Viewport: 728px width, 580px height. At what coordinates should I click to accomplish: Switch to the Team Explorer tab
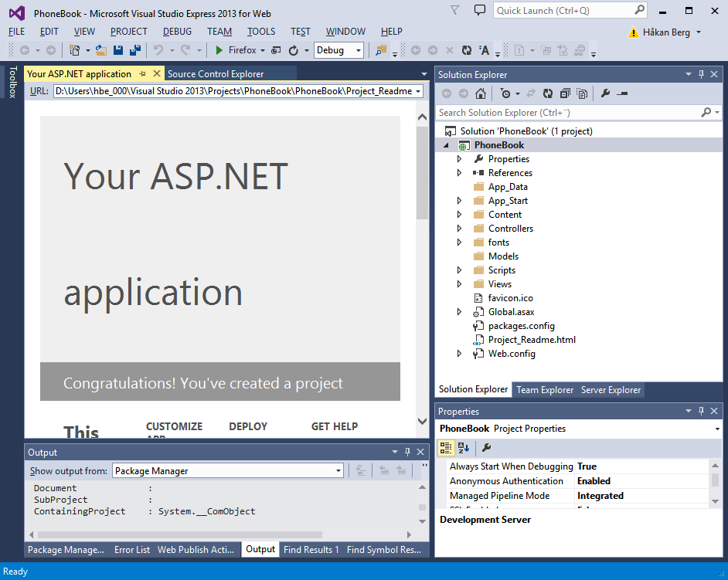[x=545, y=390]
